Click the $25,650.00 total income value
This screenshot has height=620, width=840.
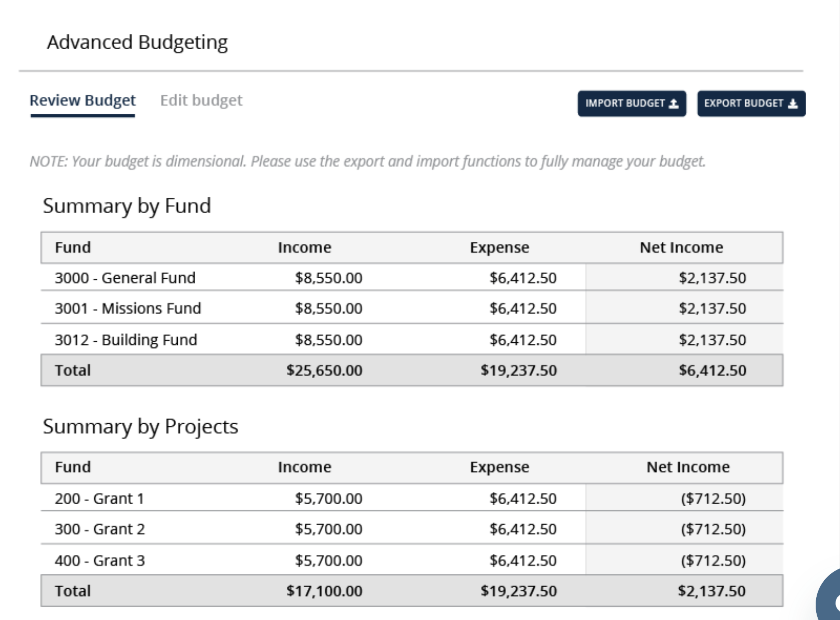tap(324, 371)
